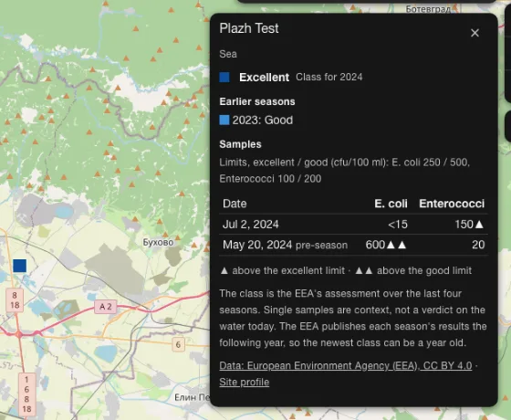This screenshot has height=420, width=511.
Task: Click the 'above the excellent limit' legend text
Action: click(x=288, y=270)
